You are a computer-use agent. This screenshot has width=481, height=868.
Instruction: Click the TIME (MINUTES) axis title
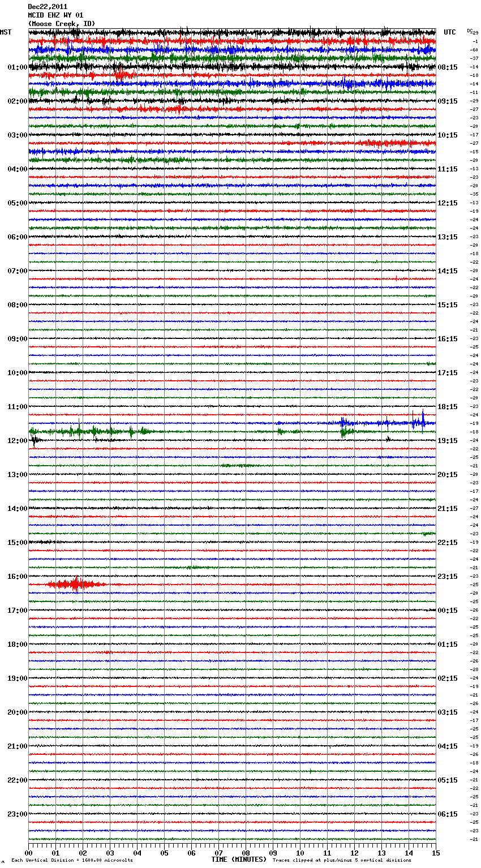239,860
